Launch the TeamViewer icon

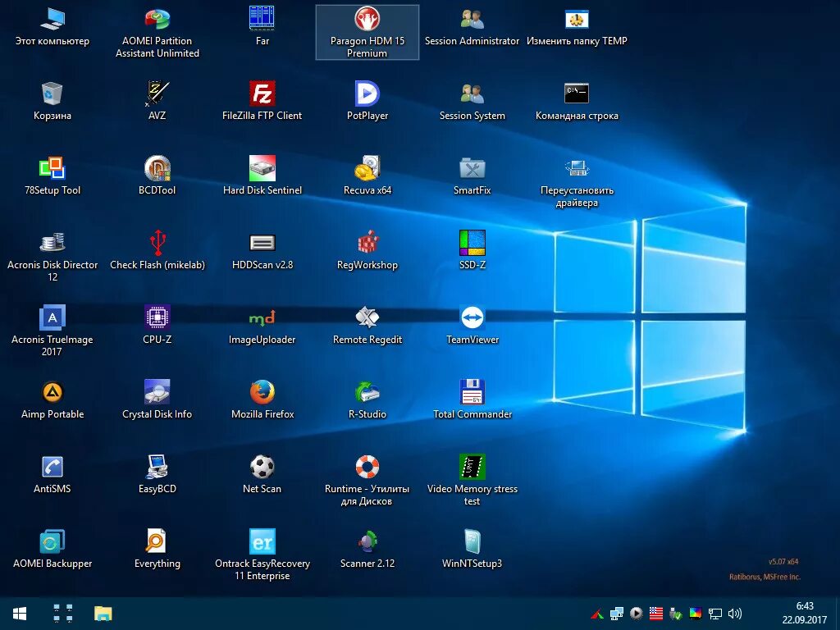click(472, 325)
